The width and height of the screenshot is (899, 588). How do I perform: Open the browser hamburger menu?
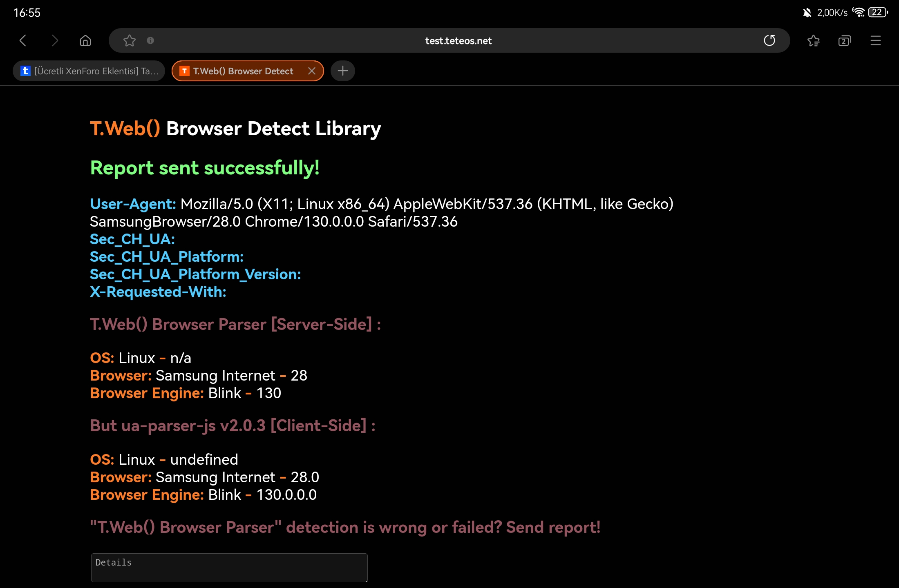(875, 40)
